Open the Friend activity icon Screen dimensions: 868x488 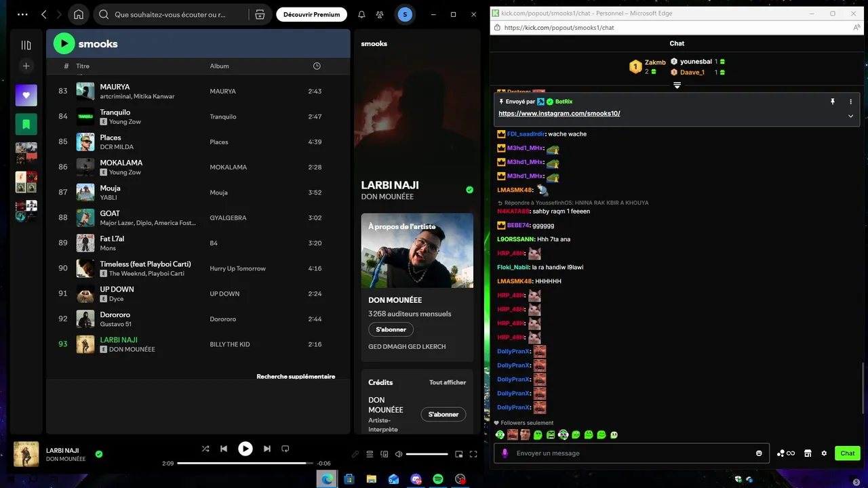379,14
